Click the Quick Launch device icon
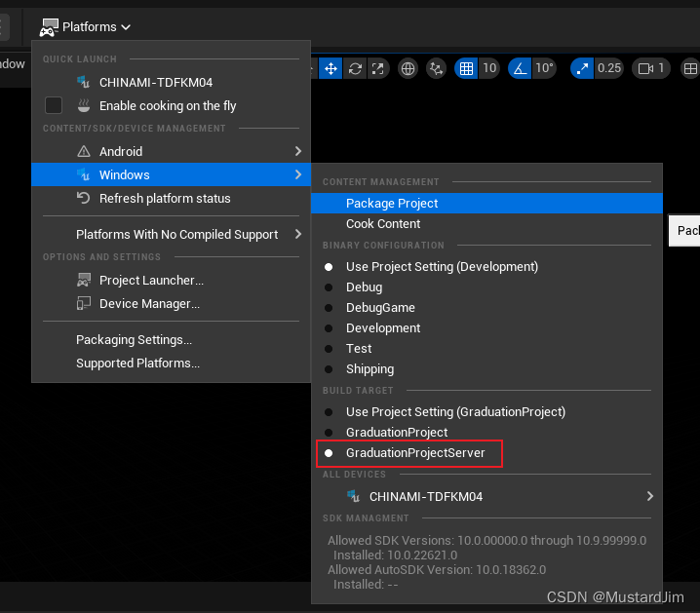700x613 pixels. click(84, 82)
